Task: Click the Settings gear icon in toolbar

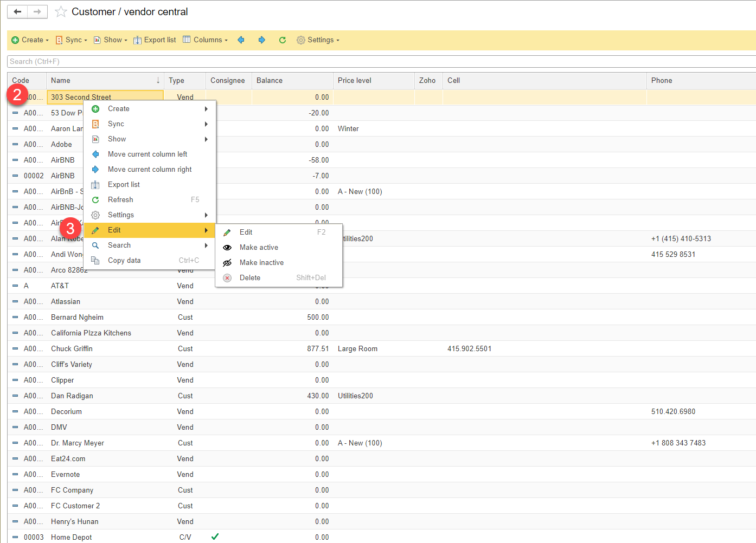Action: pyautogui.click(x=301, y=40)
